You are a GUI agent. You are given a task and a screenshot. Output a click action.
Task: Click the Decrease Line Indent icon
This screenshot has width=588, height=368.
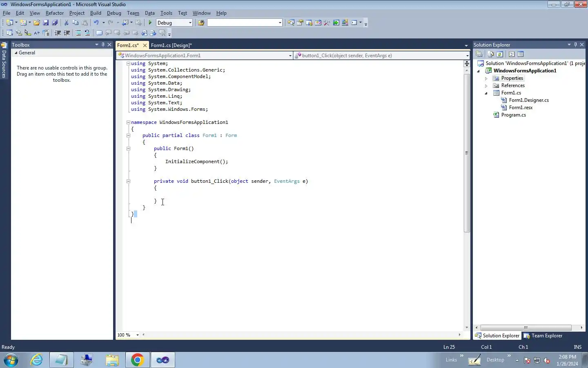58,33
